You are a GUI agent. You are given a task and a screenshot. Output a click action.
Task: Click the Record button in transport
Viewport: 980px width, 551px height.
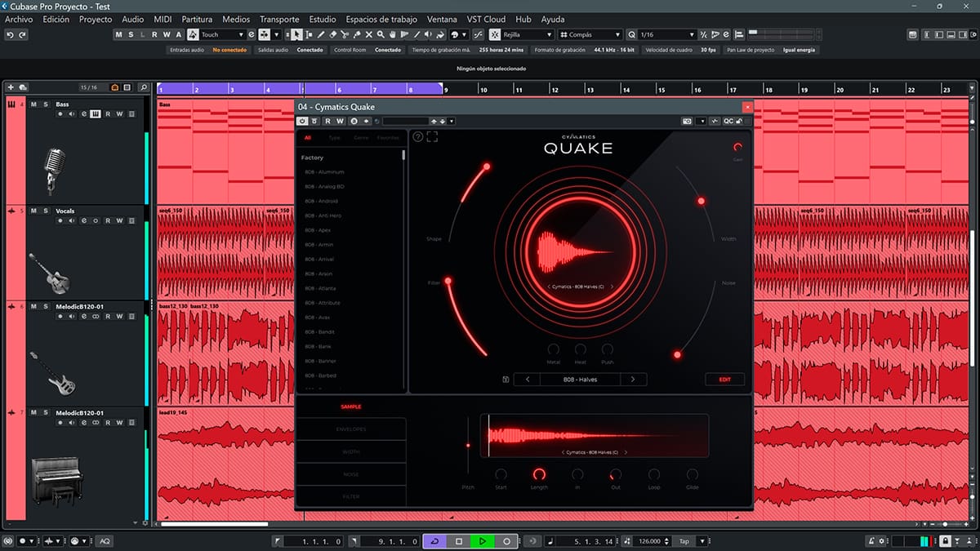[506, 541]
